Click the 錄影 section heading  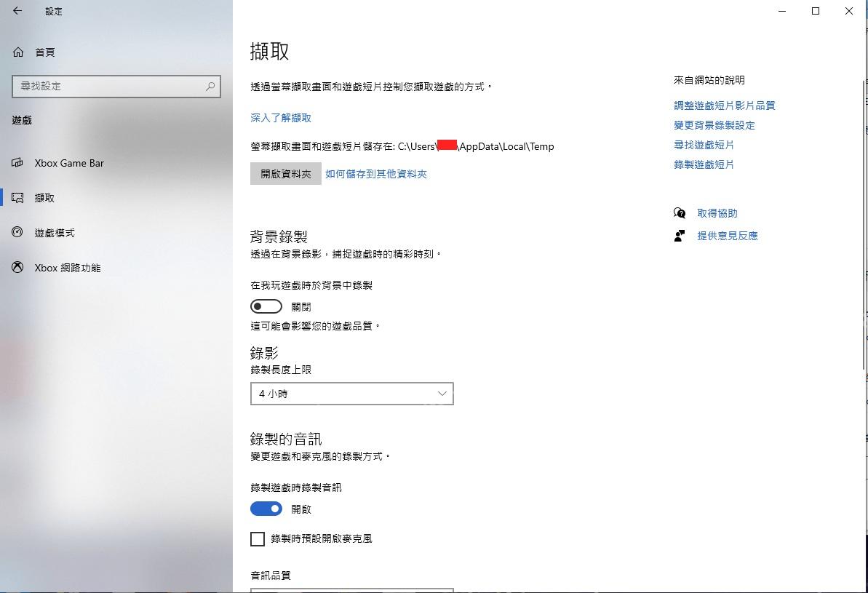pyautogui.click(x=264, y=353)
